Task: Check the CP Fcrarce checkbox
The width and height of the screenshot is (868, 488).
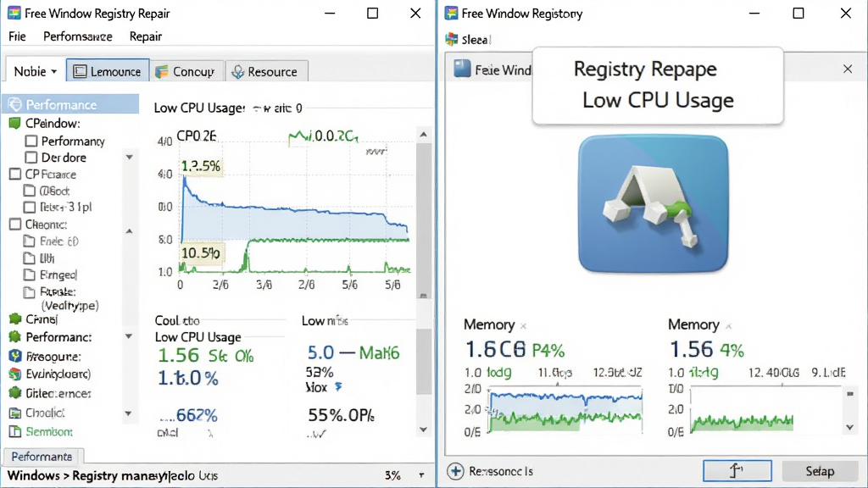Action: coord(15,175)
